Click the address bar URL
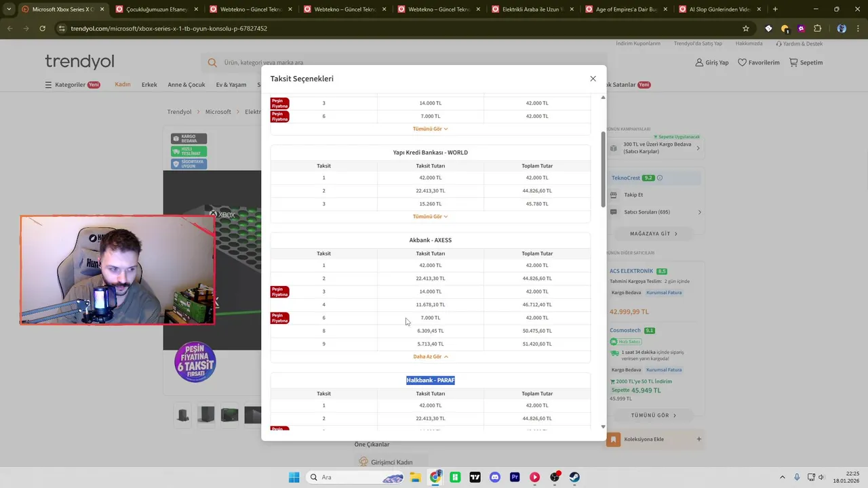868x488 pixels. 169,28
